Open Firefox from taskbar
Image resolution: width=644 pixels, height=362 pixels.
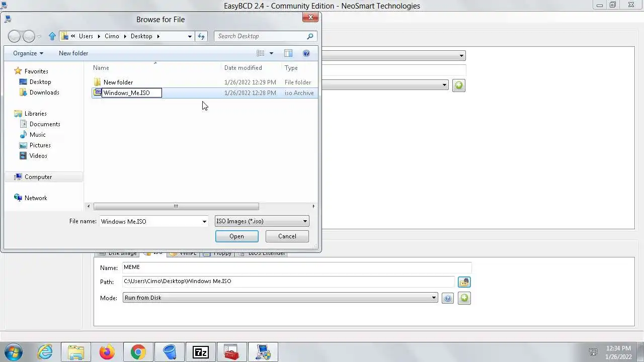(x=107, y=352)
